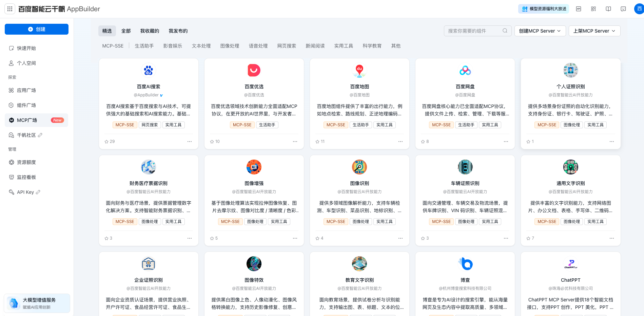
Task: Click the 通用文字识别 icon
Action: pos(571,167)
